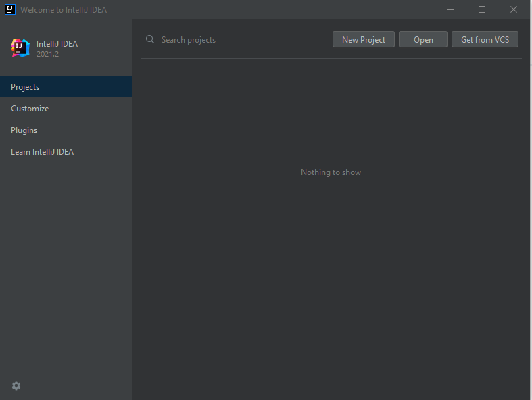Click the 'Welcome to IntelliJ IDEA' title text

(64, 10)
